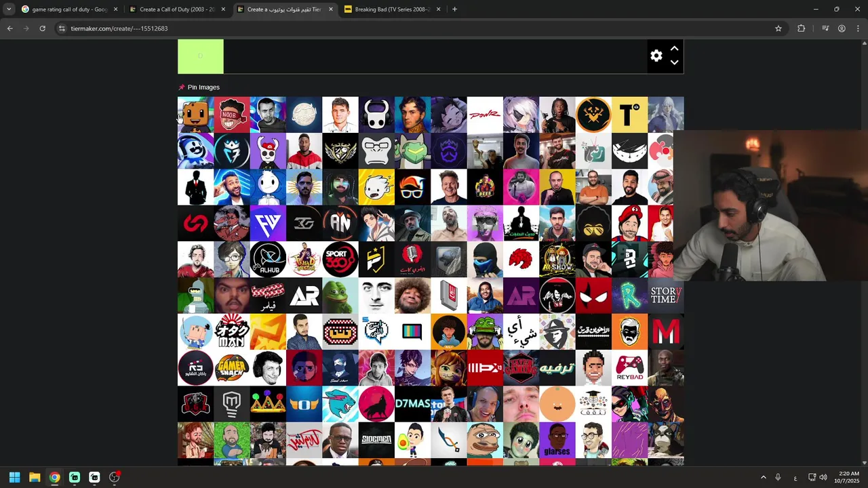The width and height of the screenshot is (868, 488).
Task: Select the D7MAS thumbnail
Action: 412,404
